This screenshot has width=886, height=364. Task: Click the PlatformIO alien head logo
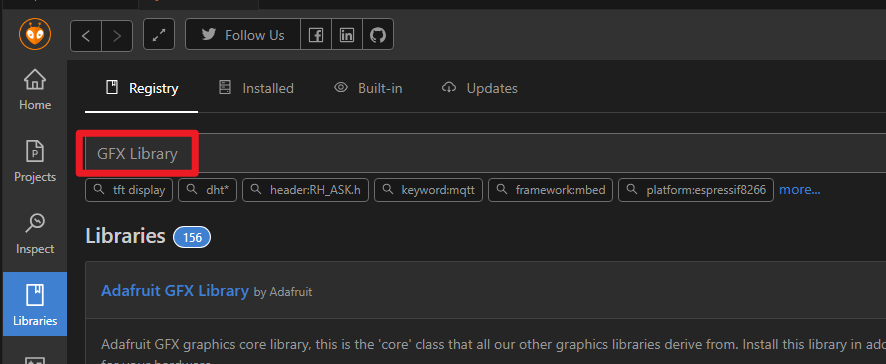(x=35, y=34)
